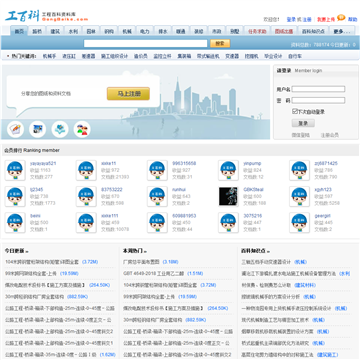Focus the 用户名 username field
Viewport: 360px width, 360px height.
click(x=318, y=89)
